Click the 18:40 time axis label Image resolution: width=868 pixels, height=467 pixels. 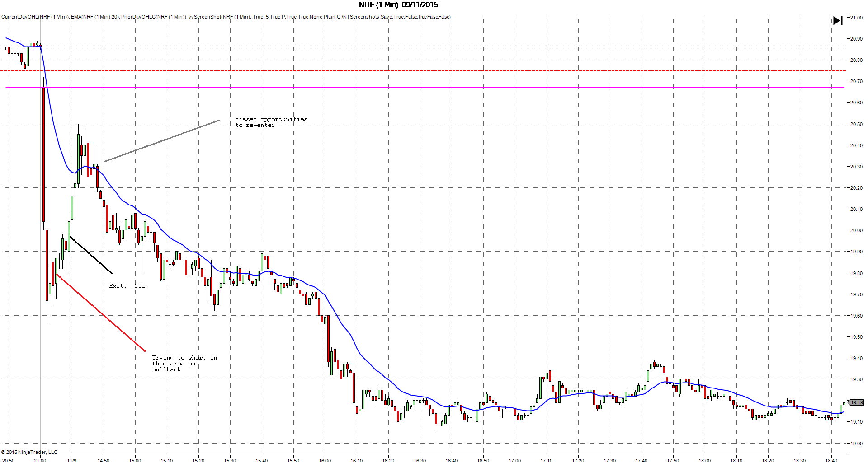click(x=831, y=461)
